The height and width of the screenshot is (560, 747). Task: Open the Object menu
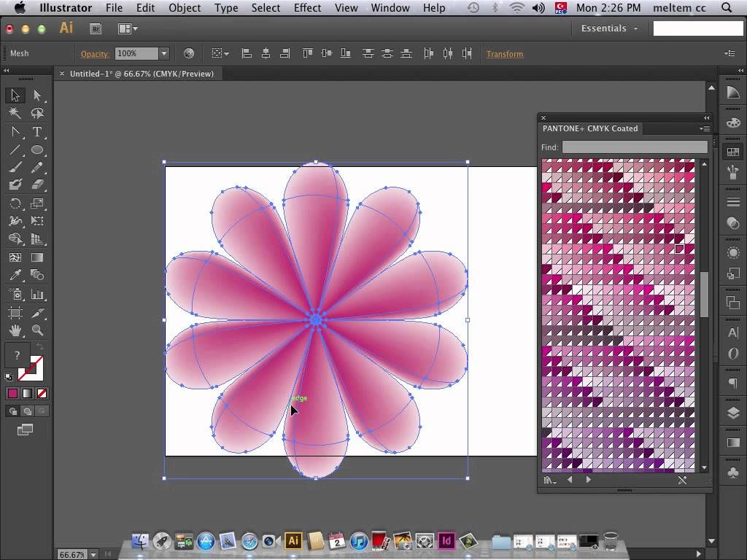pyautogui.click(x=185, y=7)
